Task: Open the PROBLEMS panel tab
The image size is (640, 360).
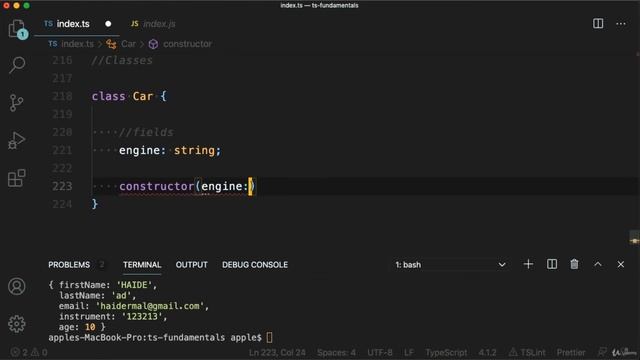Action: tap(69, 265)
